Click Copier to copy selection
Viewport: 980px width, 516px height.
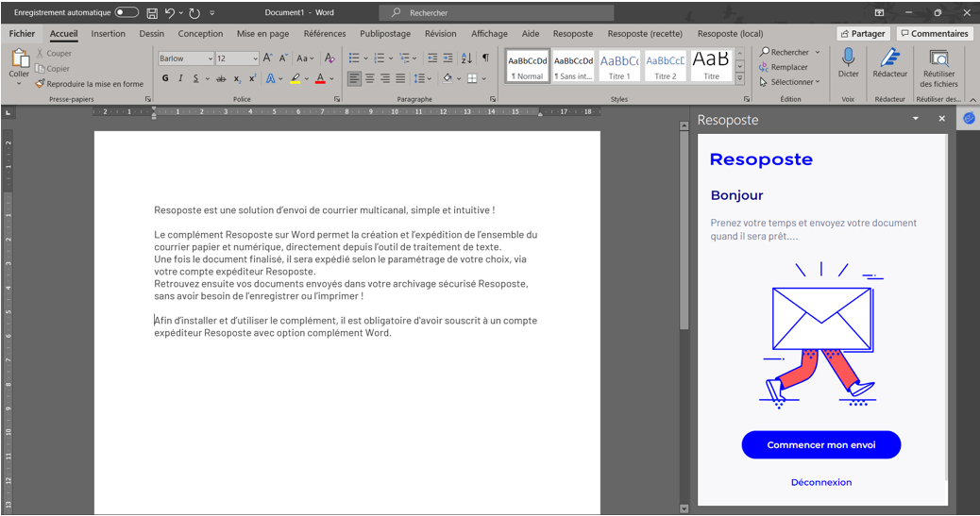click(x=53, y=69)
